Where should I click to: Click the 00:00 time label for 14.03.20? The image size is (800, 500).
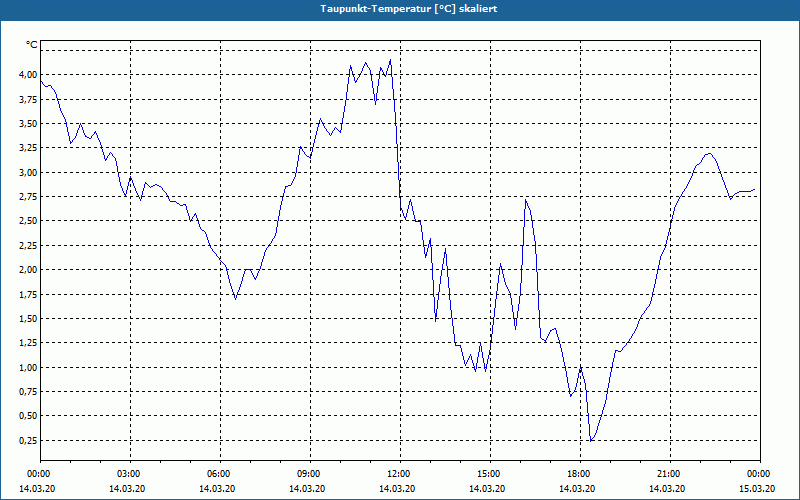(x=37, y=474)
